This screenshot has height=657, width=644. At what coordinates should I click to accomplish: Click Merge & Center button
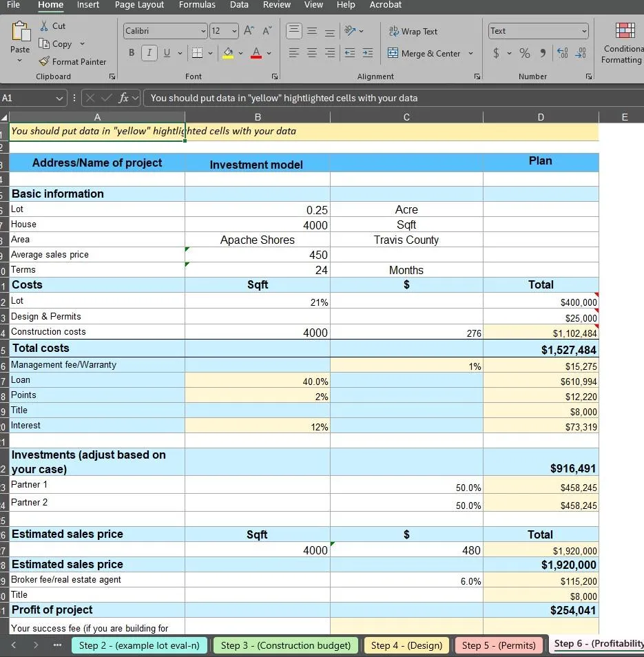tap(424, 53)
